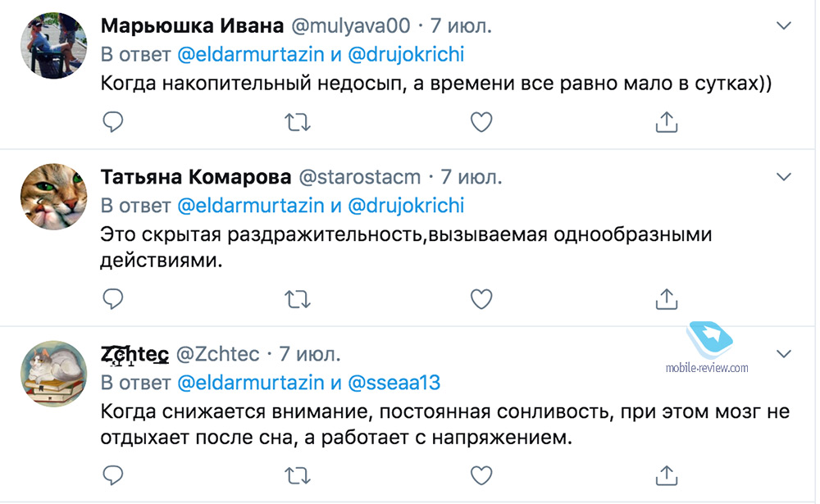Reply to Татьяна Комарова's tweet
The image size is (820, 504).
click(x=112, y=298)
